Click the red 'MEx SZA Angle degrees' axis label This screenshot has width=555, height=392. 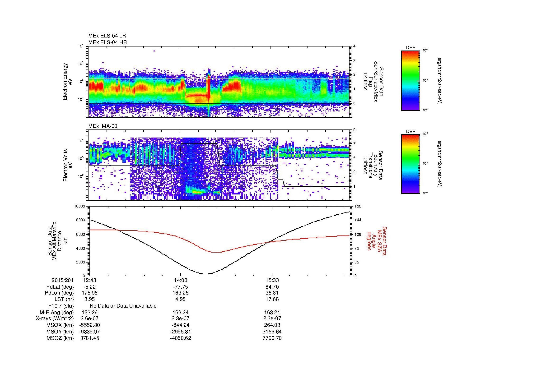click(377, 241)
